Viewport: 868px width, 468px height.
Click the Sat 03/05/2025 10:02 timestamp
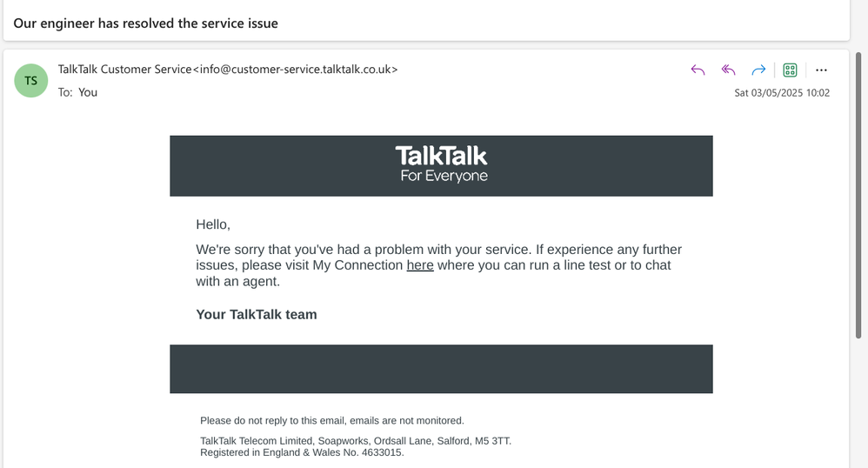coord(782,93)
